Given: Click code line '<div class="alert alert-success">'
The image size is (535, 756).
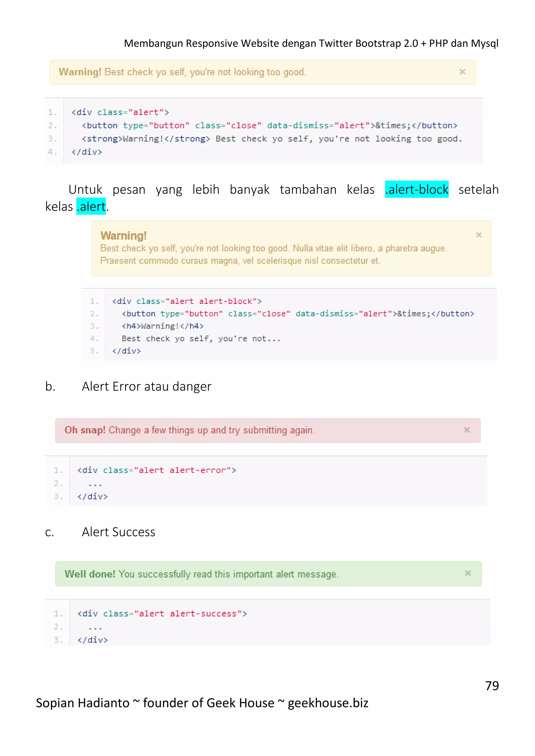Looking at the screenshot, I should tap(162, 614).
